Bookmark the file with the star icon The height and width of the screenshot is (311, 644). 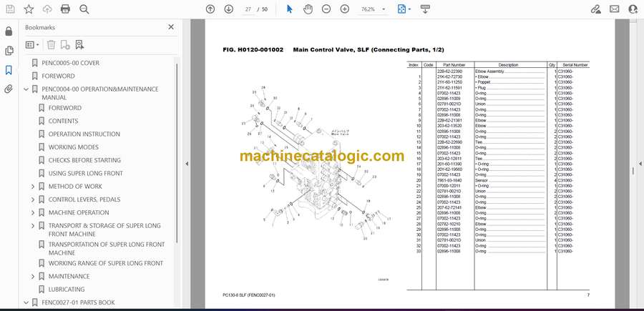[29, 9]
